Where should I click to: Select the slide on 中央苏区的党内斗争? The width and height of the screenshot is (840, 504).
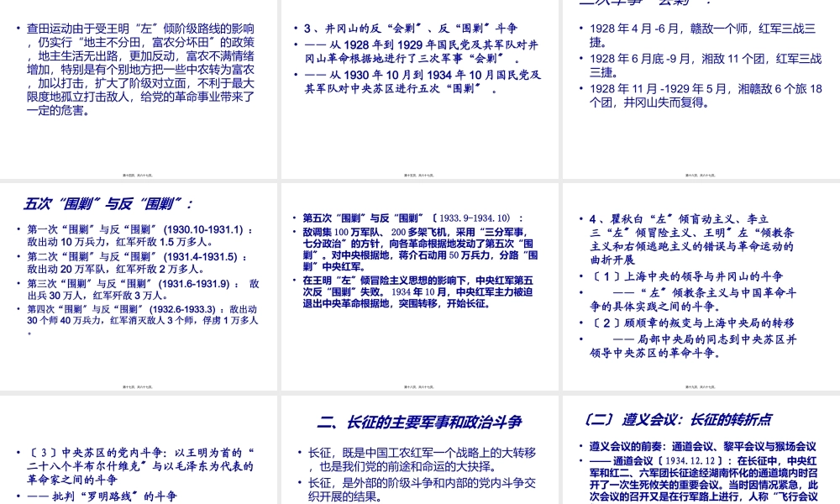point(139,462)
